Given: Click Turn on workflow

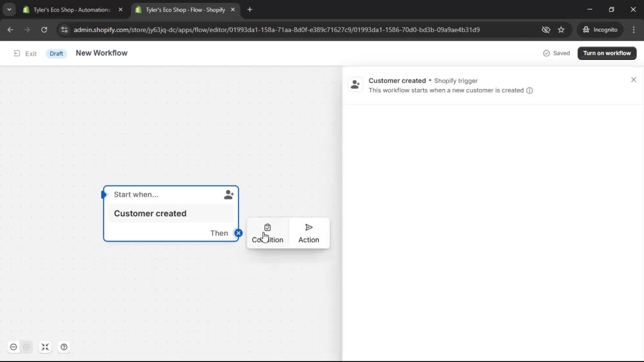Looking at the screenshot, I should 607,53.
